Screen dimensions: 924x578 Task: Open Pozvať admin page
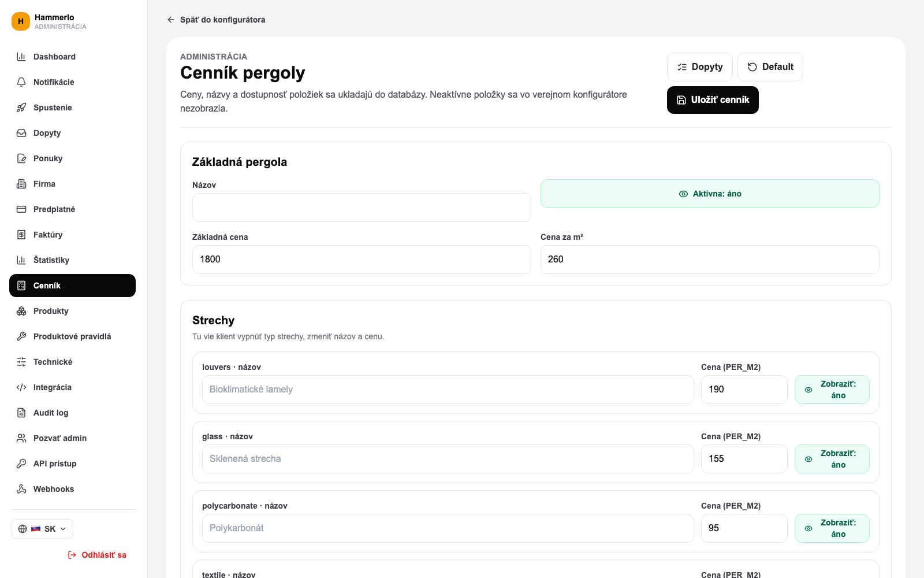72,438
